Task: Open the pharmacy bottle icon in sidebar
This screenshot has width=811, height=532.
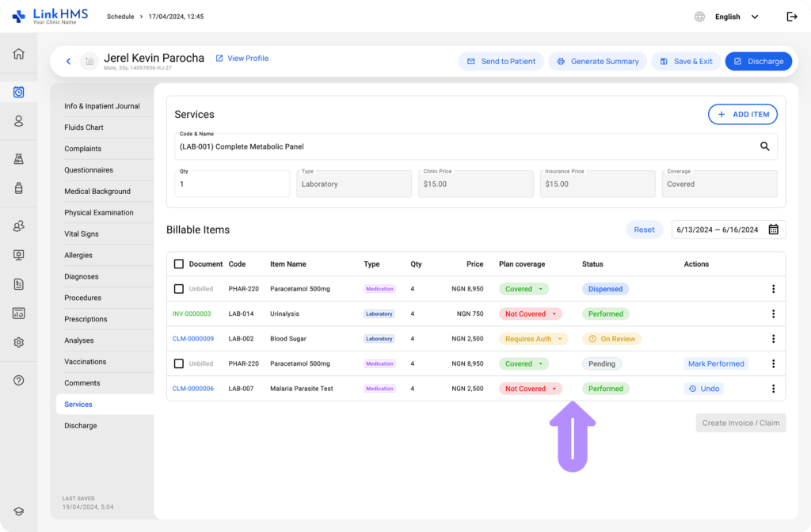Action: [19, 188]
